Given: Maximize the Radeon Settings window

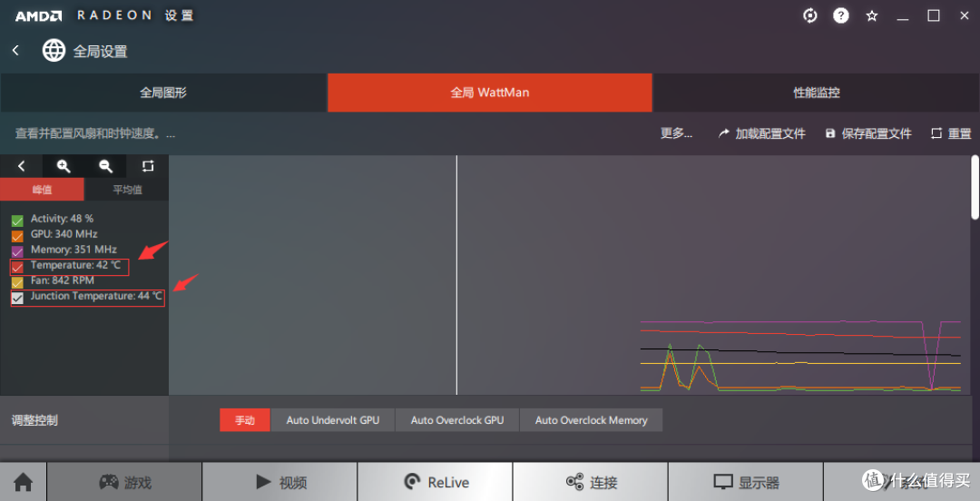Looking at the screenshot, I should click(x=934, y=16).
